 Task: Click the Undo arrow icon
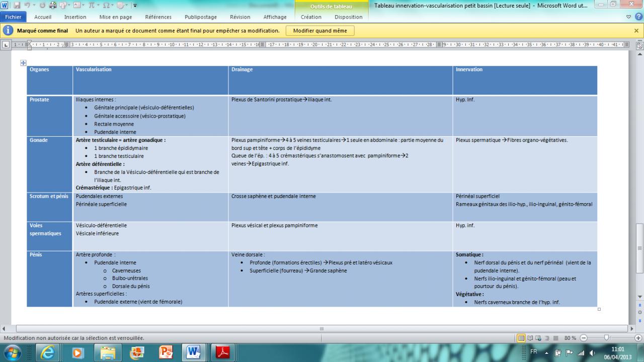pyautogui.click(x=28, y=6)
